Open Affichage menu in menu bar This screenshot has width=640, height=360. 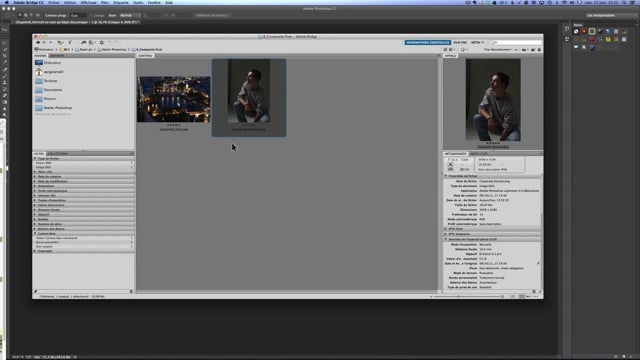click(89, 2)
